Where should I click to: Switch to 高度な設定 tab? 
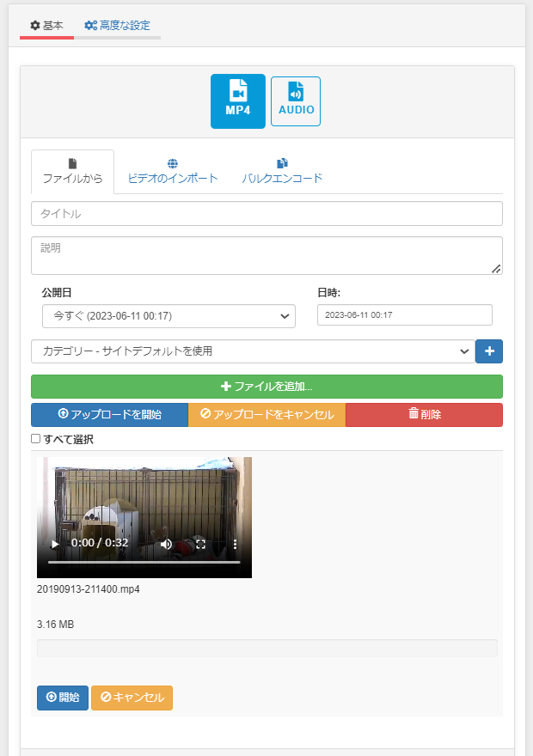coord(117,26)
